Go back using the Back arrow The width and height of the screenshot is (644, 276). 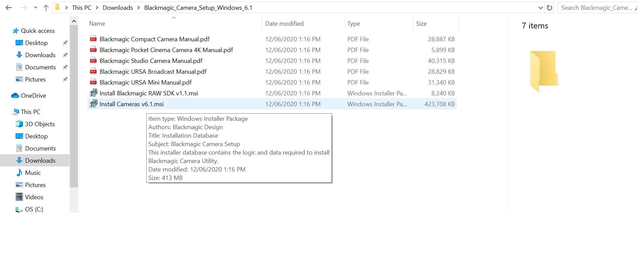[9, 8]
